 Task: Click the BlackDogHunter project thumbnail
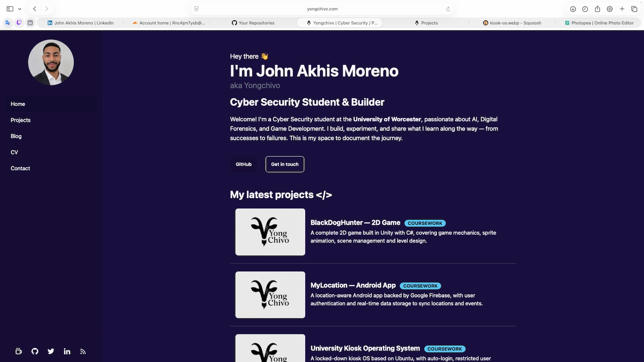point(270,232)
